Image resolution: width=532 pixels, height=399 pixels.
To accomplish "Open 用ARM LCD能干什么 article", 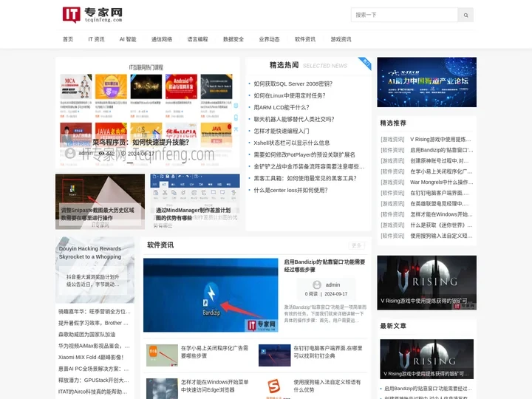I will click(282, 108).
